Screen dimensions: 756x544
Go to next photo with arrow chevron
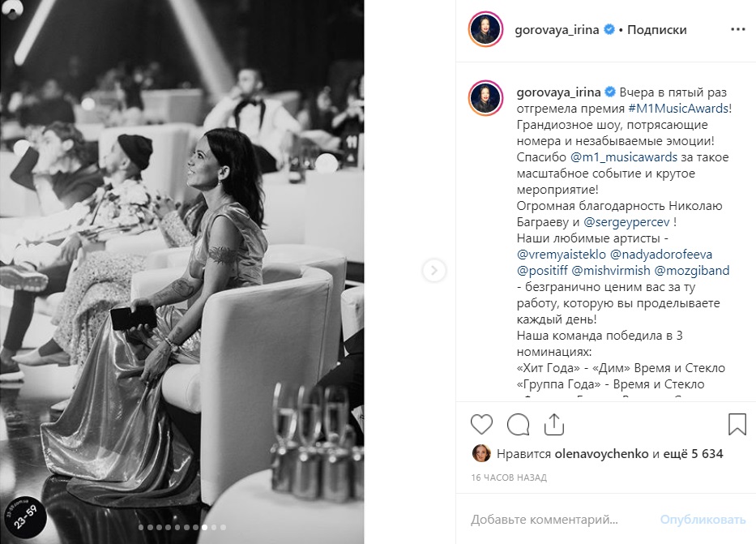[x=434, y=270]
